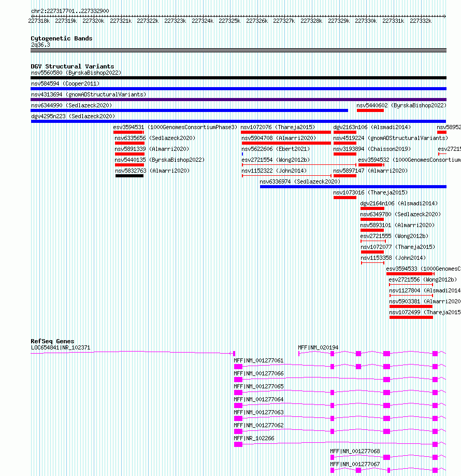This screenshot has width=461, height=476.
Task: Click the nsv5622606 (Ebert2021) label
Action: pyautogui.click(x=276, y=149)
